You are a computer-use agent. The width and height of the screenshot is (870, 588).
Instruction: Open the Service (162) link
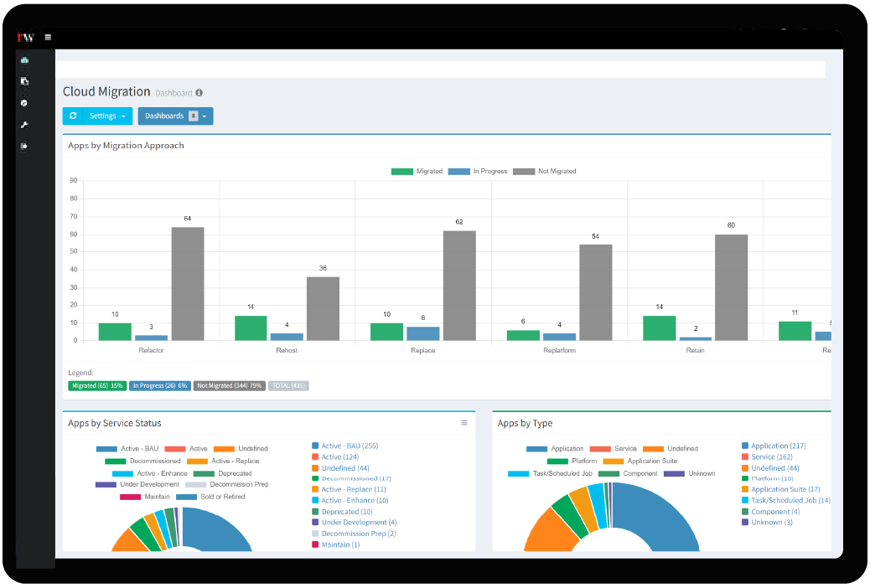(x=772, y=457)
